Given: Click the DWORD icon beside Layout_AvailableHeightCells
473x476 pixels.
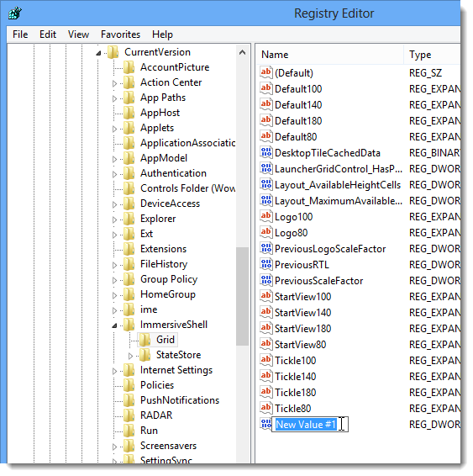Looking at the screenshot, I should pyautogui.click(x=266, y=184).
